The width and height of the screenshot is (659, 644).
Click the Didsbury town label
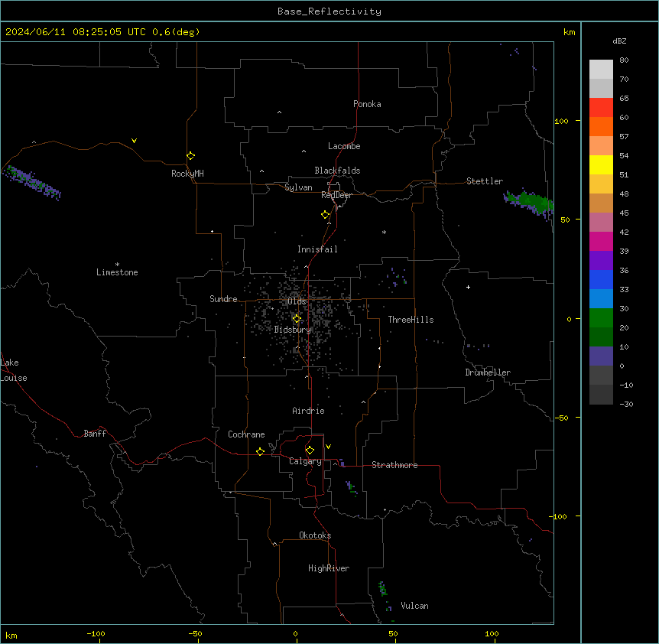point(293,330)
